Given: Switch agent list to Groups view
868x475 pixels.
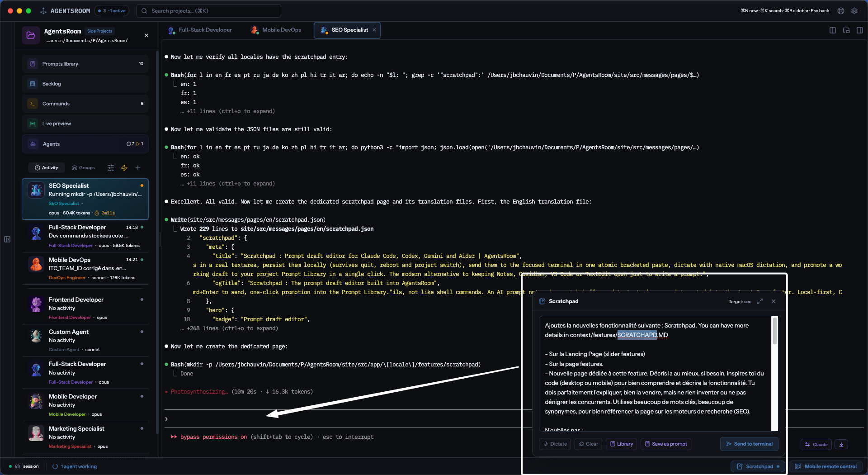Looking at the screenshot, I should tap(83, 168).
